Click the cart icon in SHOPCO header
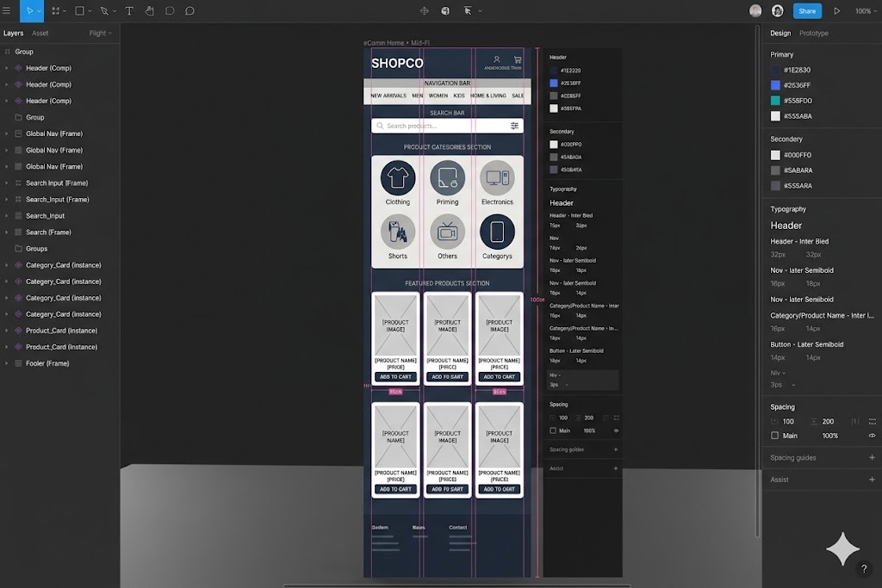This screenshot has height=588, width=882. pyautogui.click(x=518, y=59)
